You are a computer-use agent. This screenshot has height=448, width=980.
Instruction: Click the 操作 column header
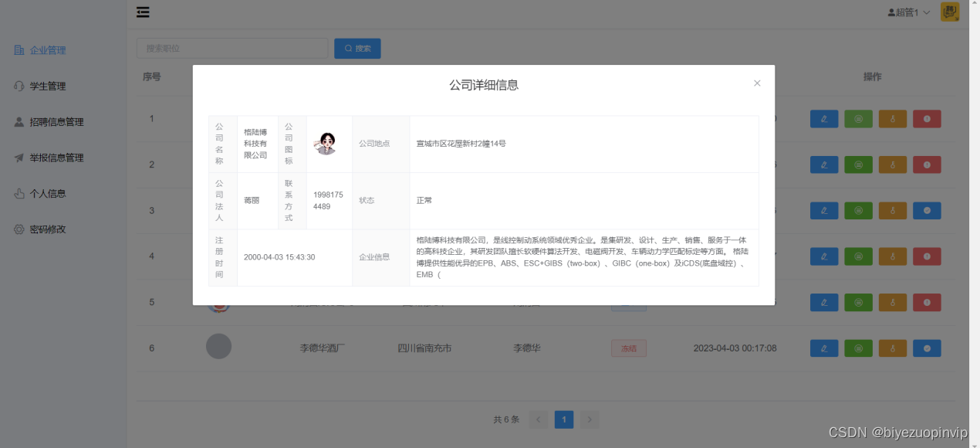[x=873, y=76]
